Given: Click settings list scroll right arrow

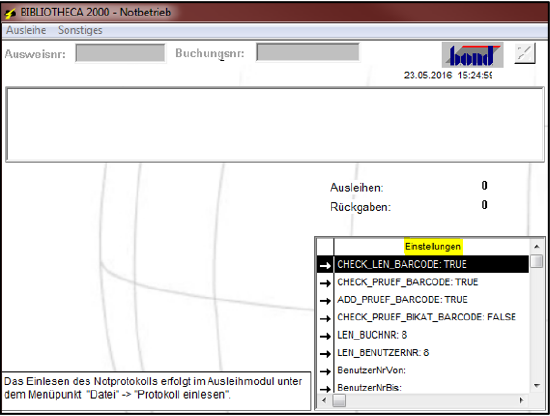Looking at the screenshot, I should point(521,400).
